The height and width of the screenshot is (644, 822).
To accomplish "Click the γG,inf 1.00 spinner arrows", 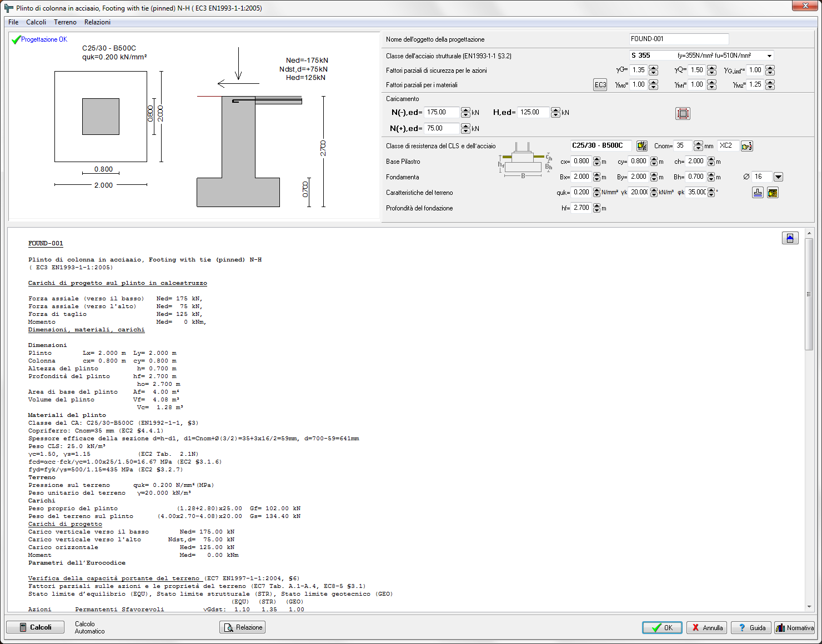I will [x=770, y=71].
